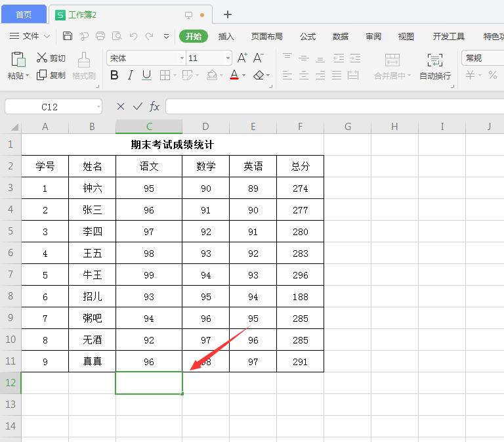
Task: Decrease font size with A- icon
Action: click(258, 58)
